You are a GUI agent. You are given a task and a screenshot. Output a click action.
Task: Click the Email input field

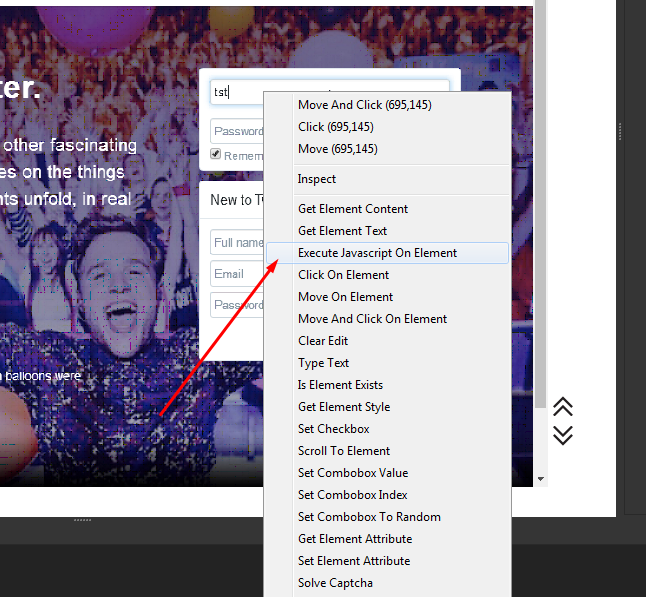point(237,274)
